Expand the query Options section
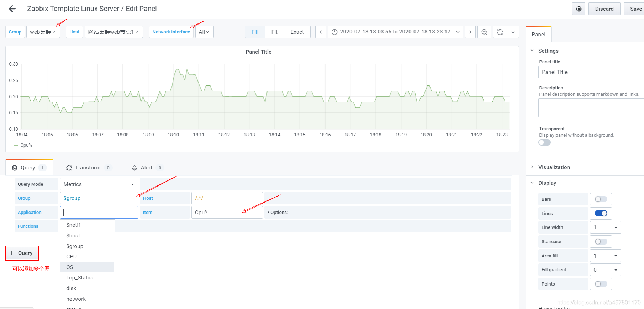644x309 pixels. pos(278,213)
